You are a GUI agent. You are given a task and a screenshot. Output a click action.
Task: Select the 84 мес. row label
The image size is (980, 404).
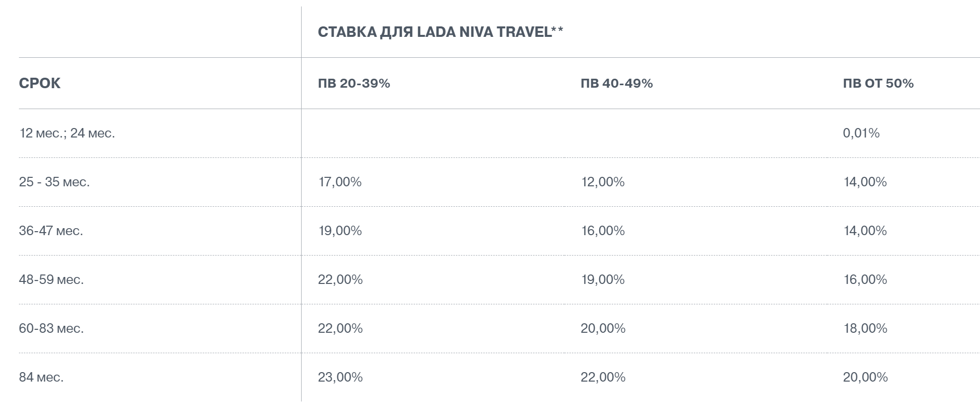coord(41,377)
